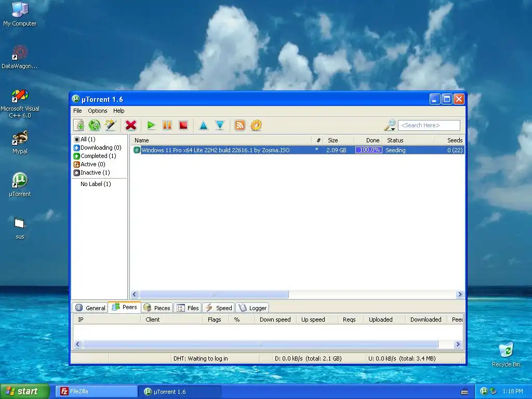The image size is (532, 399).
Task: Click right arrow of peers pane scrollbar
Action: coord(458,344)
